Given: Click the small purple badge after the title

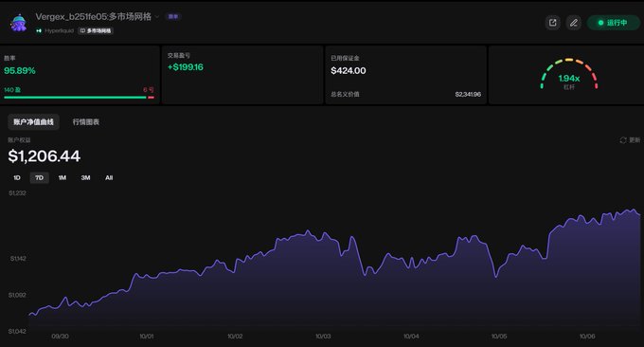Looking at the screenshot, I should click(x=173, y=17).
